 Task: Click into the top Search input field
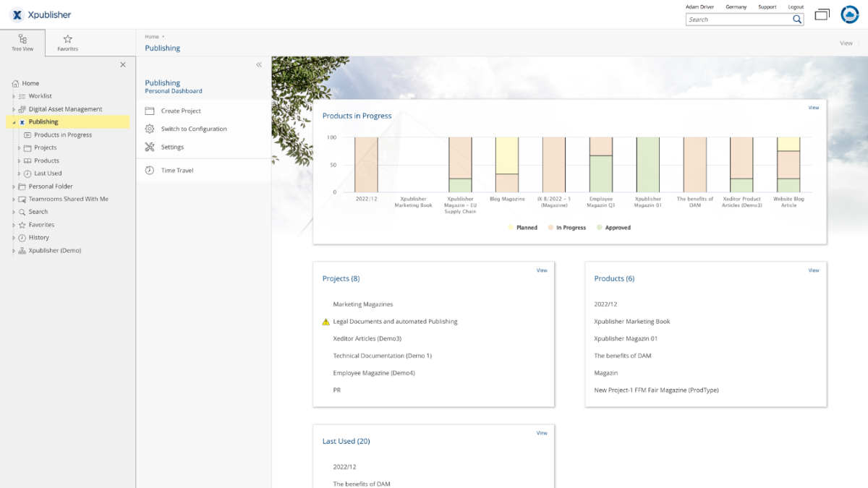pyautogui.click(x=739, y=20)
